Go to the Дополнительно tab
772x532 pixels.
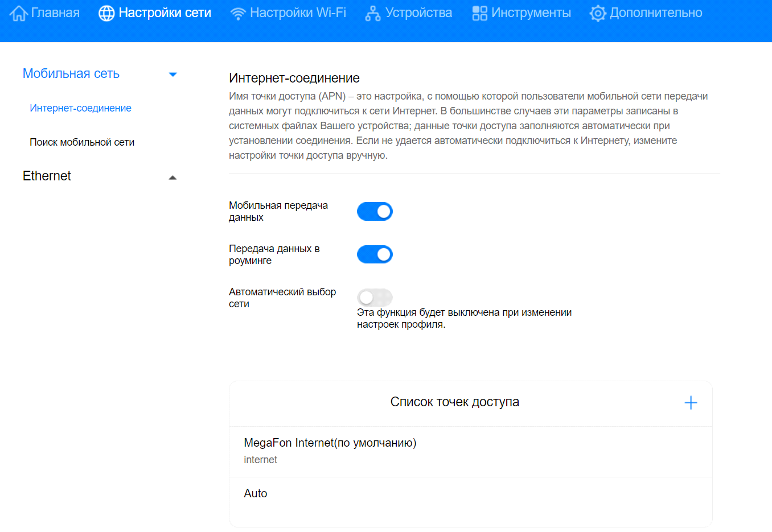pos(656,13)
